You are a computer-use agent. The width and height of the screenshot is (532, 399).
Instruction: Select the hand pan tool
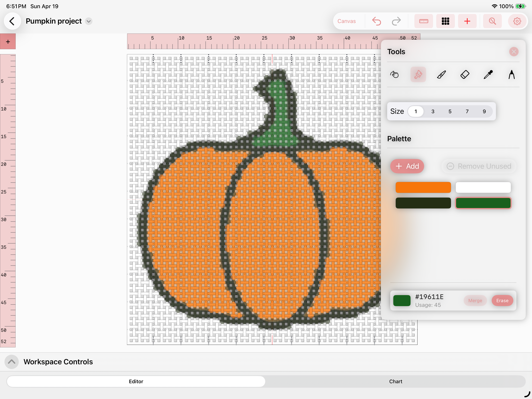395,74
